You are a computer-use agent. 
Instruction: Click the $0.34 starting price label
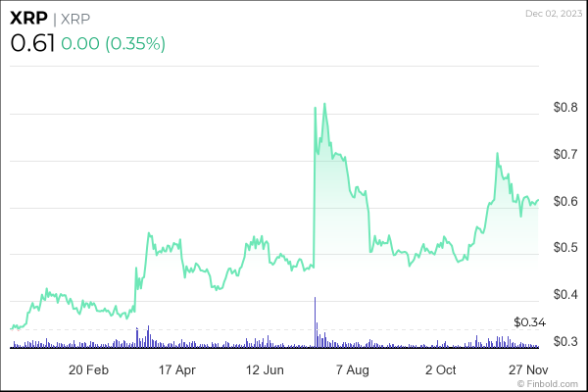[528, 321]
